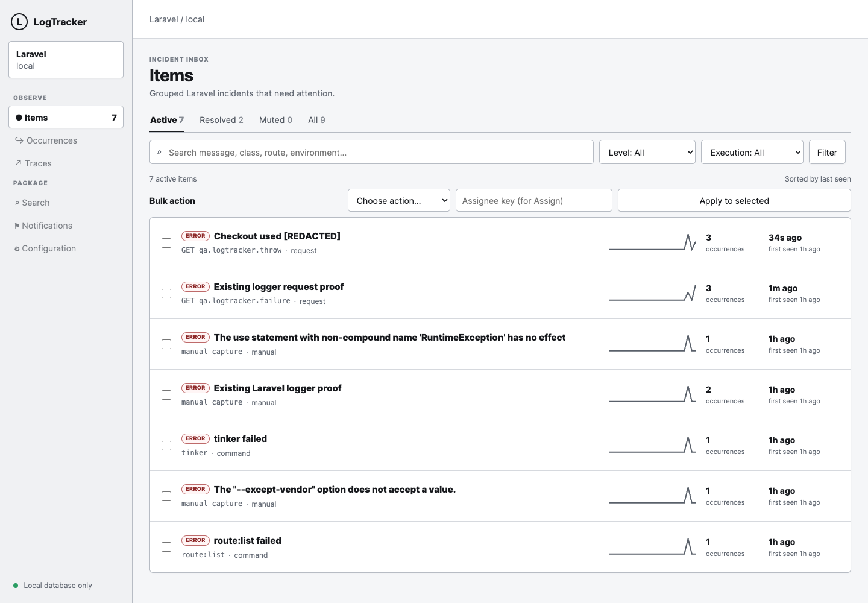Click the '1m ago' last seen text
The height and width of the screenshot is (603, 868).
click(x=783, y=288)
